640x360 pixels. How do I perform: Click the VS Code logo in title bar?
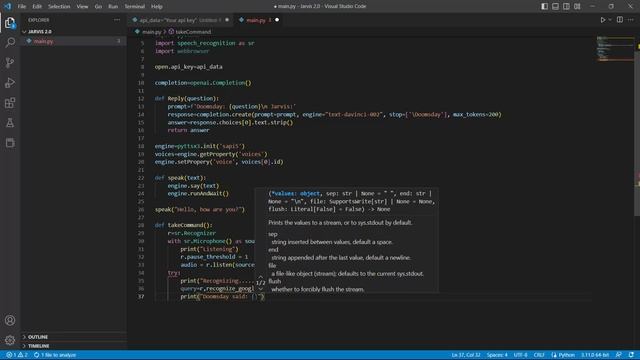7,6
